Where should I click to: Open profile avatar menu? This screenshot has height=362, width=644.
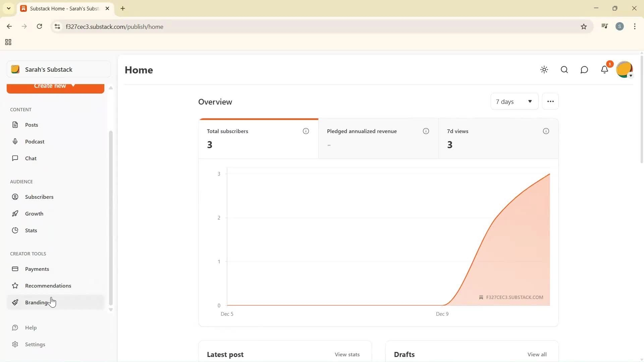click(x=624, y=70)
